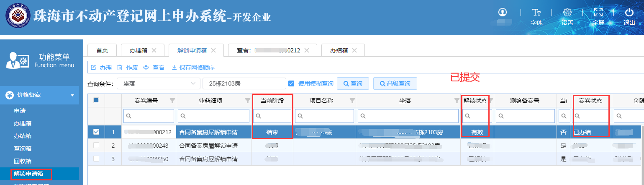Click 作废 trash toolbar button
This screenshot has height=185, width=644.
128,68
